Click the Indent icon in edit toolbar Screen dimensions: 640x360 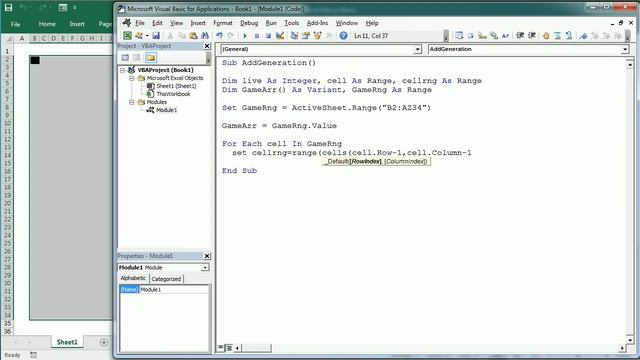(520, 36)
